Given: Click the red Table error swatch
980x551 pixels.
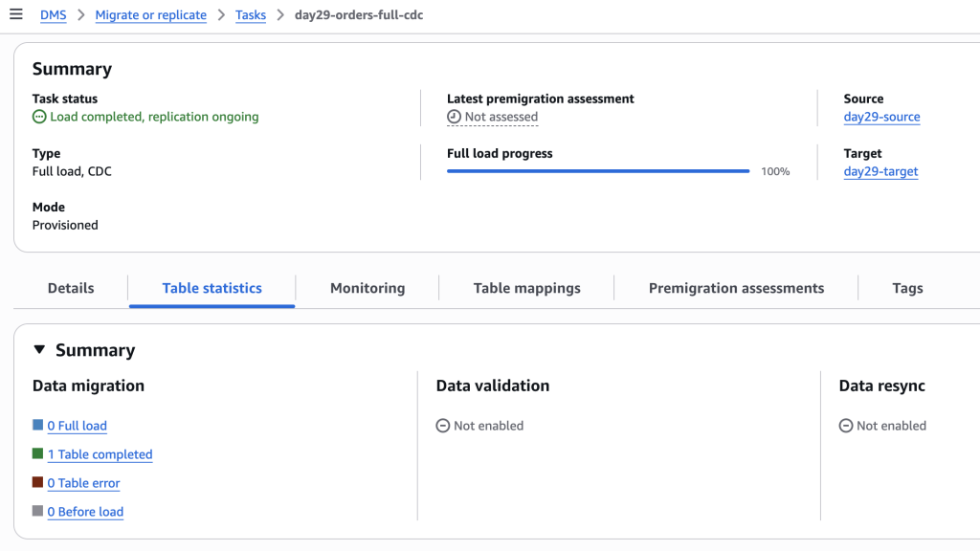Looking at the screenshot, I should [38, 482].
